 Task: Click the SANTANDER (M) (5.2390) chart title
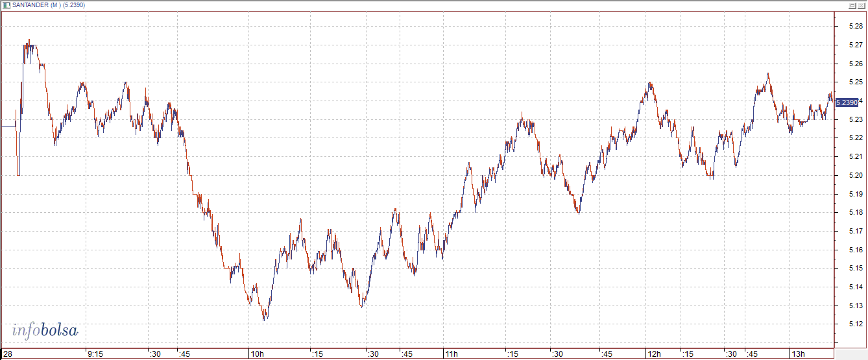(x=49, y=5)
